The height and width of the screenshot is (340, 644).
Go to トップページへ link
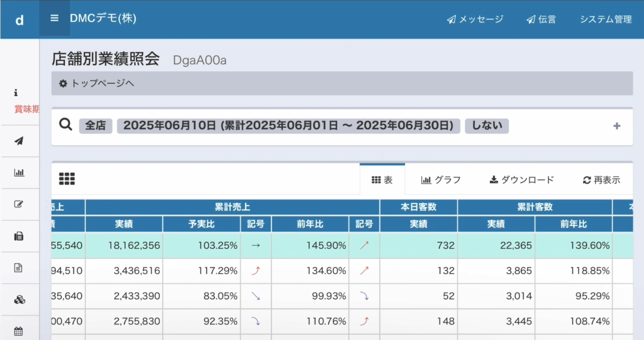(x=97, y=83)
